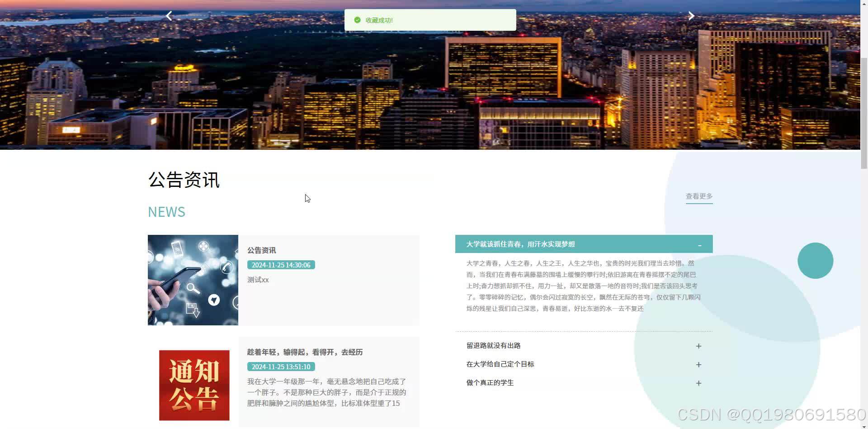This screenshot has width=868, height=429.
Task: Click the 收藏成功! notification message
Action: [379, 20]
